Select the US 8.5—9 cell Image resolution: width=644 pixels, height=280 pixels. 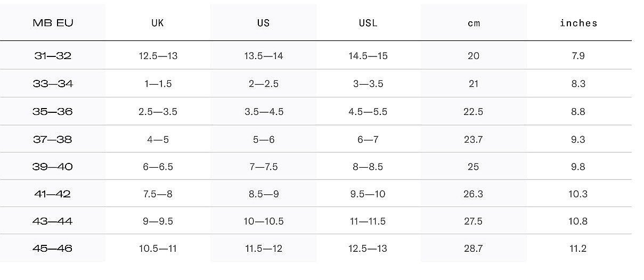pos(263,194)
